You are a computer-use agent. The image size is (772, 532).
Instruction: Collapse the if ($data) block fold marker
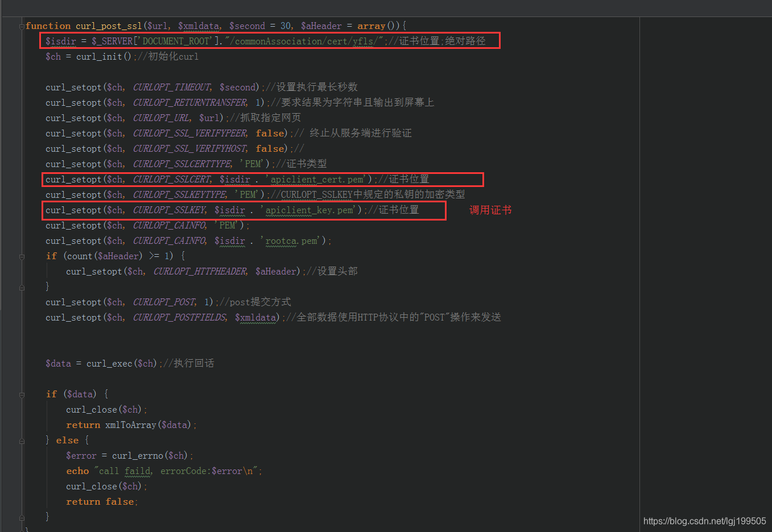[22, 395]
